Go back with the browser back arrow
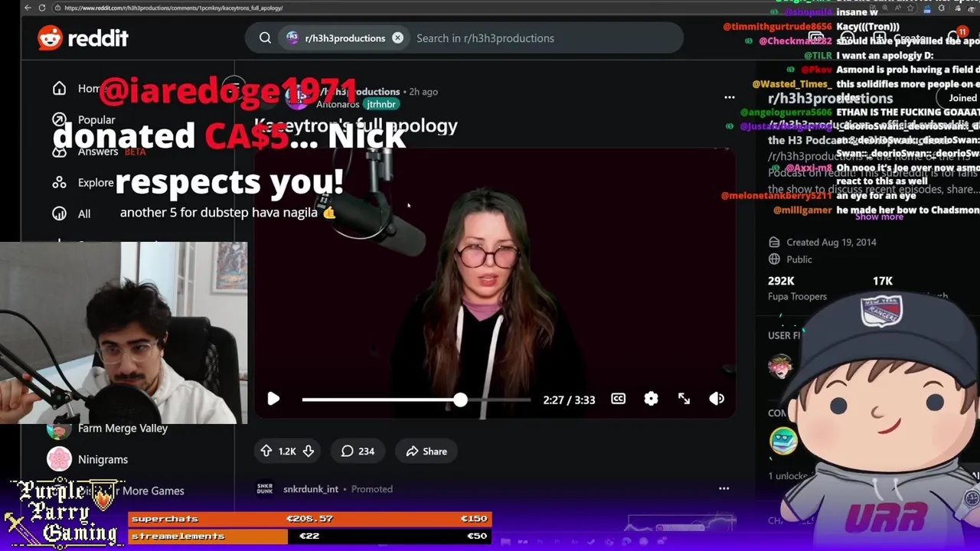The height and width of the screenshot is (551, 980). click(x=28, y=8)
